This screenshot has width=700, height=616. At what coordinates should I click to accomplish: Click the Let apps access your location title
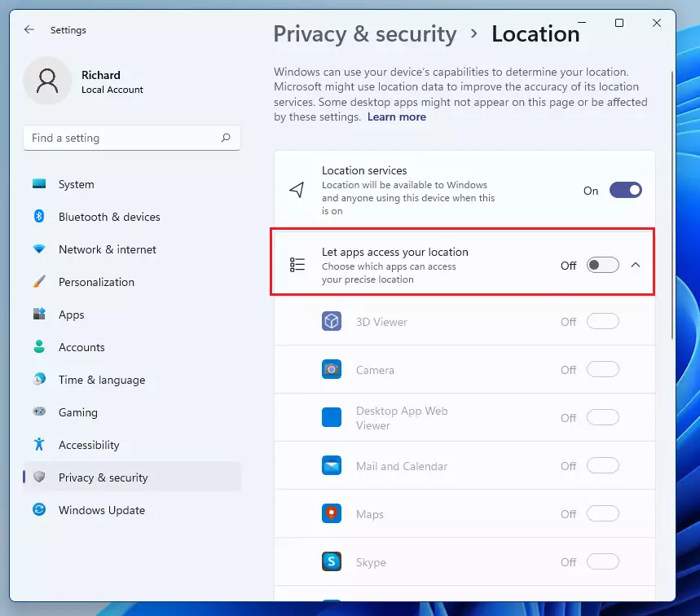(395, 252)
